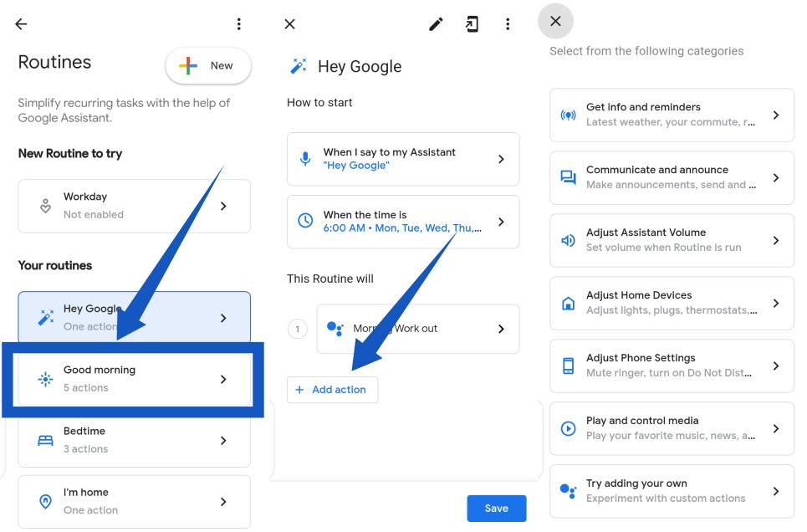Tap the Hey Google magic wand icon in list

(46, 317)
